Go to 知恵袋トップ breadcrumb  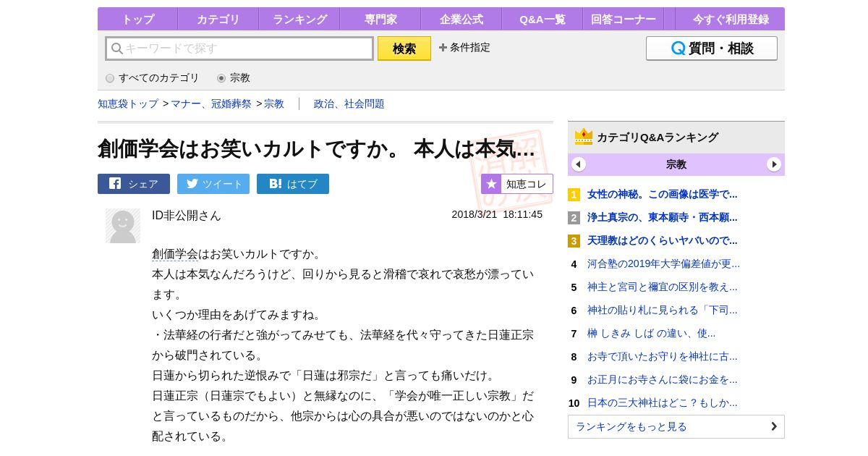(128, 104)
